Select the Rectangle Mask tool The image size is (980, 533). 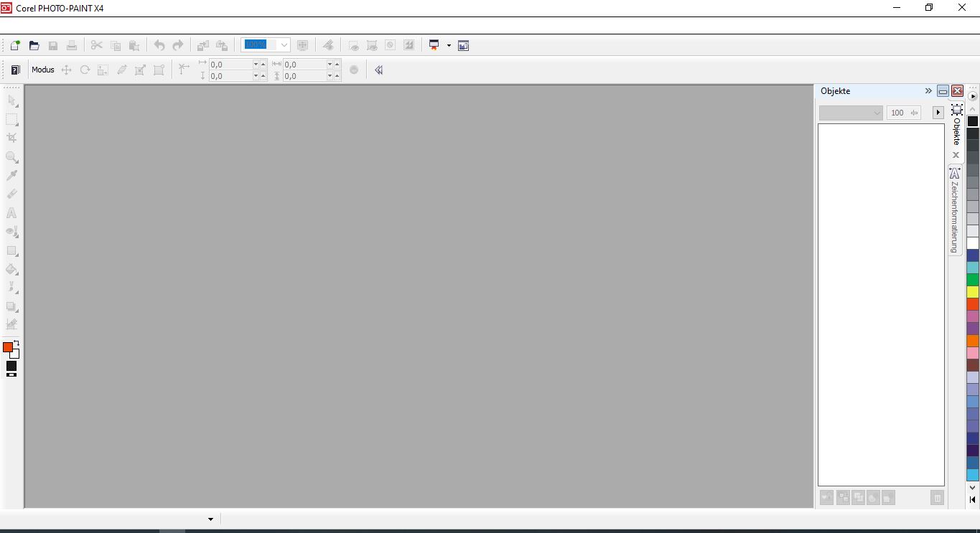click(11, 120)
